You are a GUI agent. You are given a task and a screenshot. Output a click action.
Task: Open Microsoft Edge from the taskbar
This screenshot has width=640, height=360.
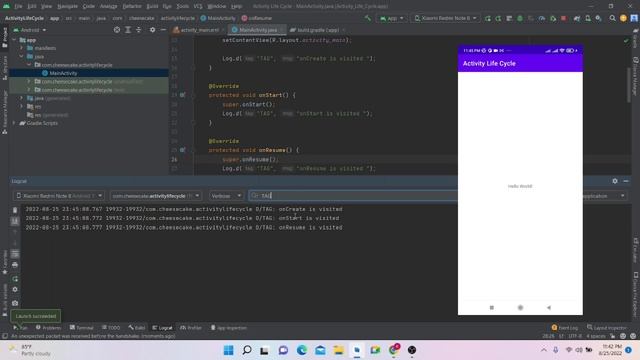(302, 350)
